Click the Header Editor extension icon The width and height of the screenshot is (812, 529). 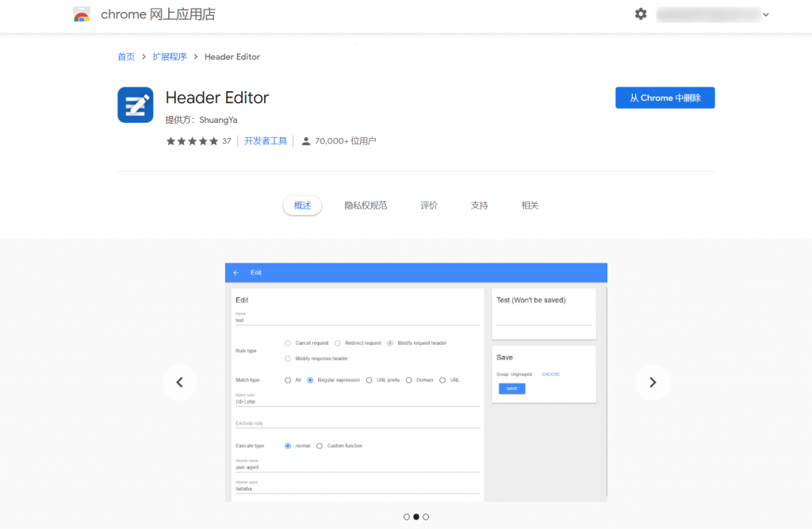[x=135, y=105]
